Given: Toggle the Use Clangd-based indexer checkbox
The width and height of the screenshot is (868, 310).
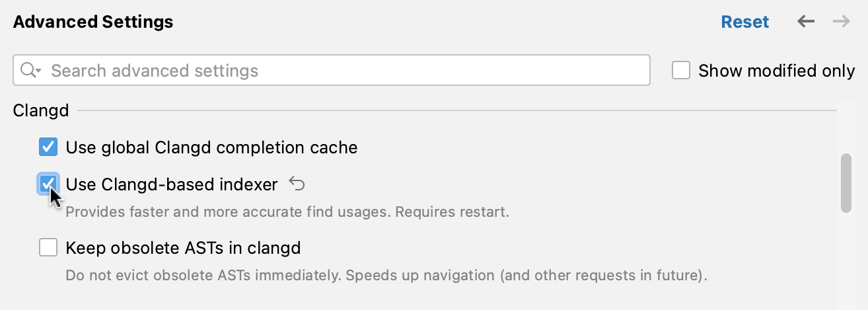Looking at the screenshot, I should click(48, 184).
